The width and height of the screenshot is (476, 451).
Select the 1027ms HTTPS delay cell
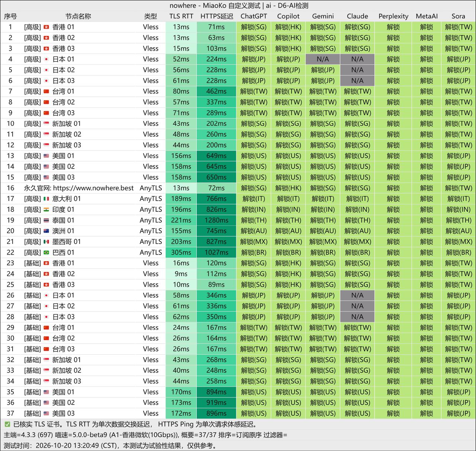216,253
